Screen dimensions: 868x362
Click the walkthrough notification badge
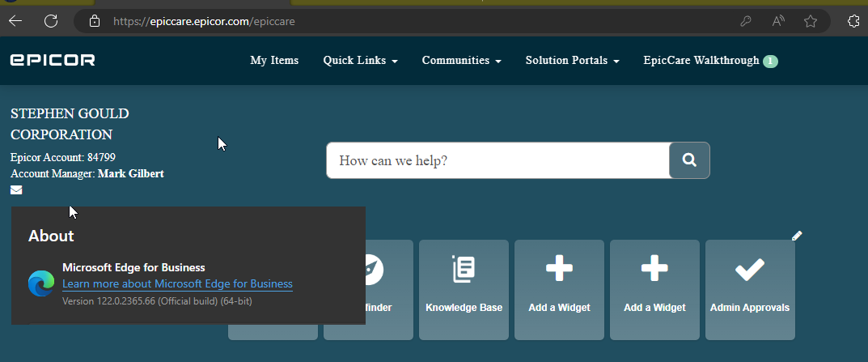(770, 62)
